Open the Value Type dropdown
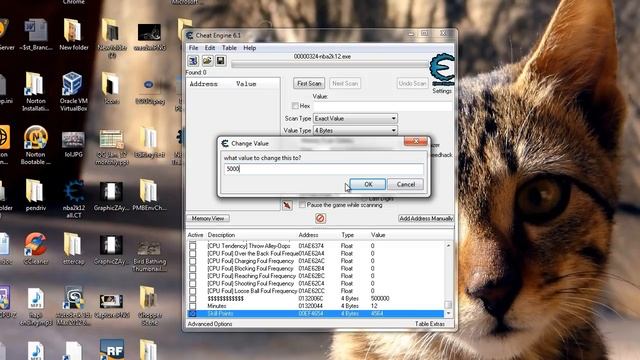This screenshot has height=360, width=640. pyautogui.click(x=355, y=131)
